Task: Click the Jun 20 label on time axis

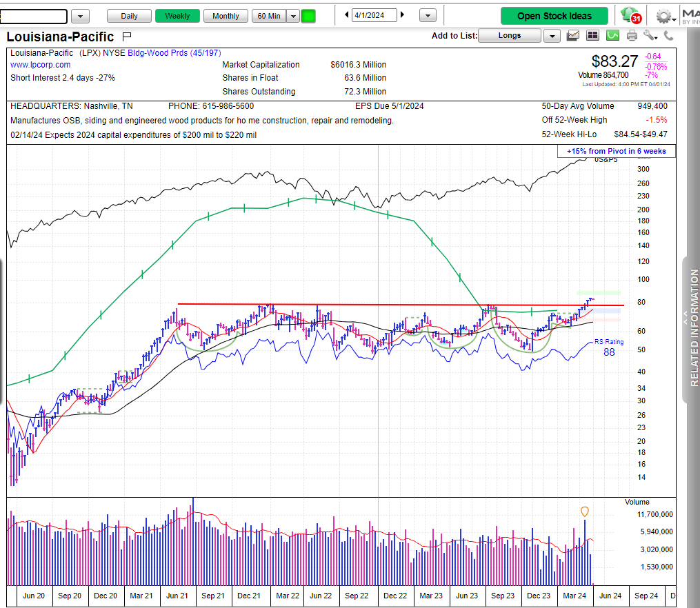Action: point(34,596)
